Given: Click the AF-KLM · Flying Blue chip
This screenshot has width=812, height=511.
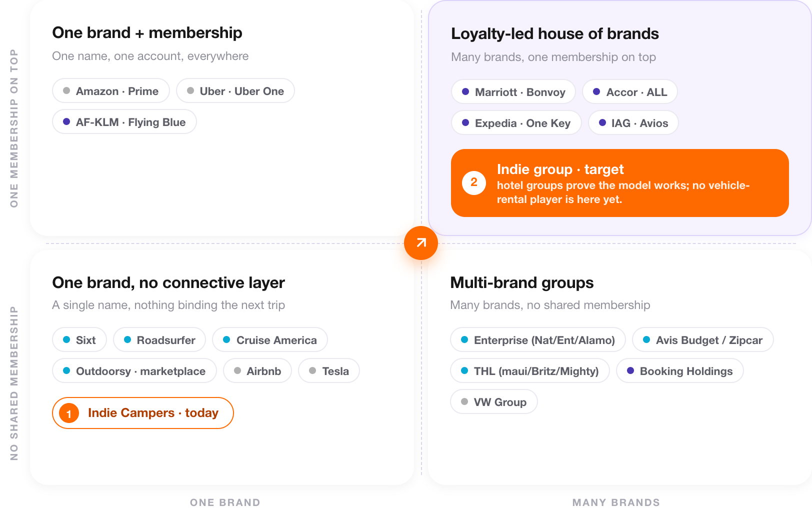Looking at the screenshot, I should tap(124, 122).
